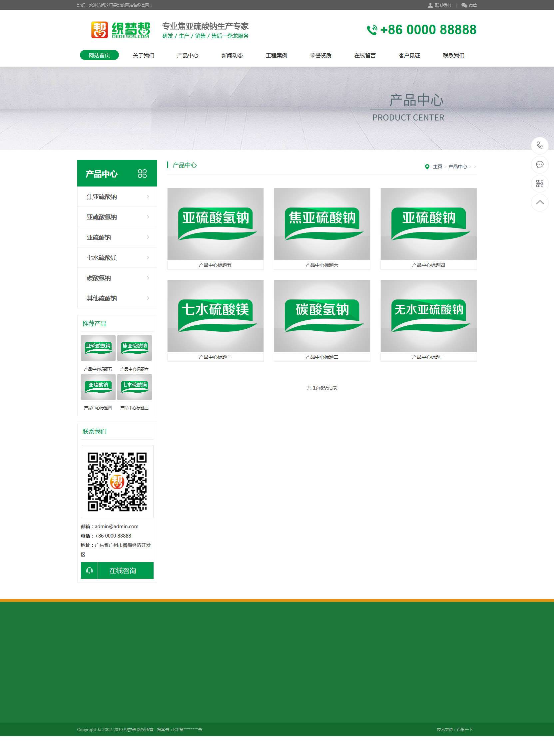
Task: Click the WeChat QR code image
Action: pos(117,482)
